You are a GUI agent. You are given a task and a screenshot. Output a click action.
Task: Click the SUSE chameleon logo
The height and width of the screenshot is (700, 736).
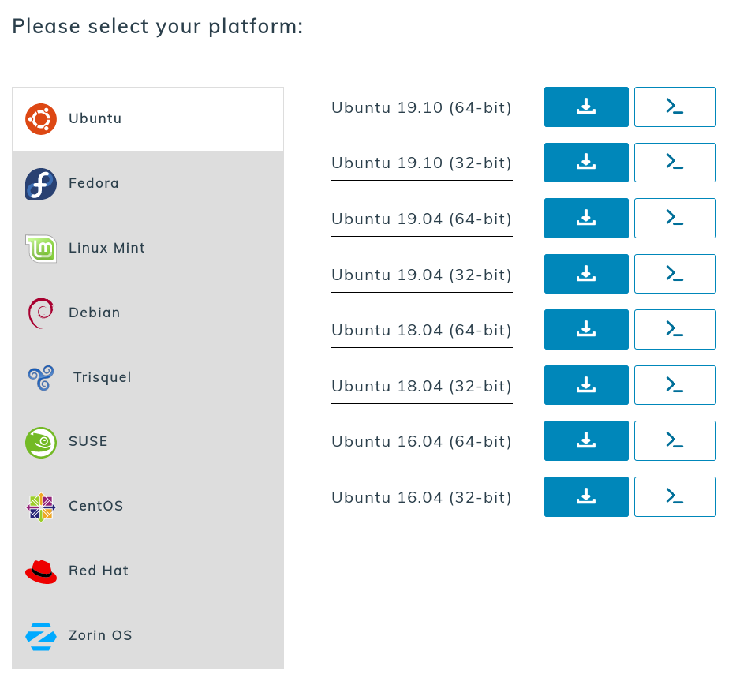click(41, 442)
